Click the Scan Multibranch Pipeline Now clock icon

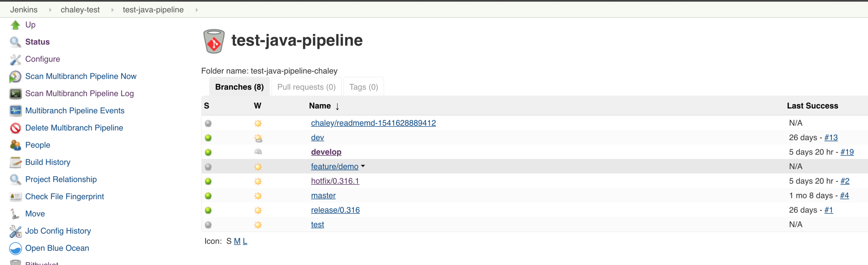pos(15,76)
